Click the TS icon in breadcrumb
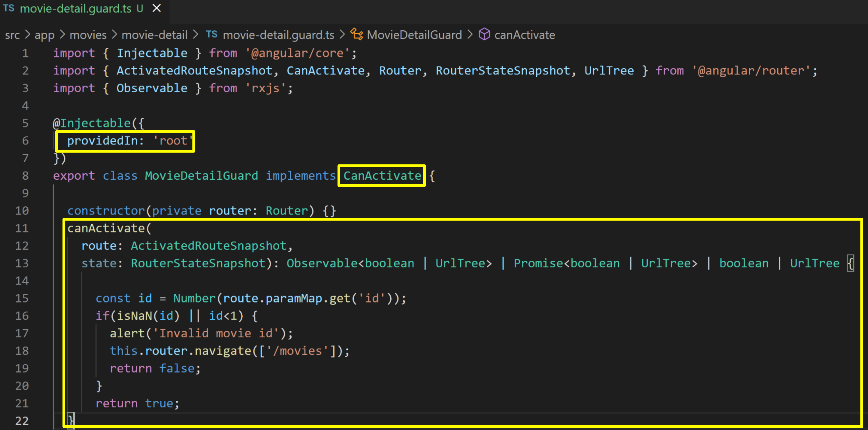Screen dimensions: 868x430 212,34
